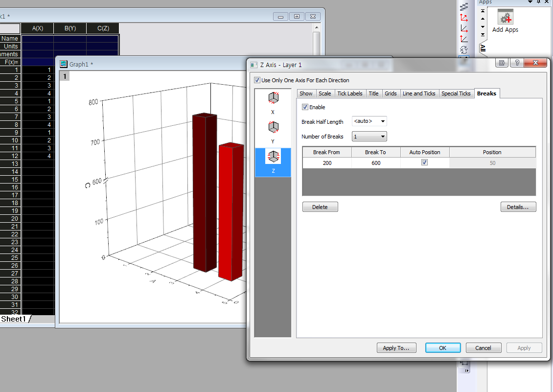
Task: Select the Units label row header
Action: click(x=10, y=46)
